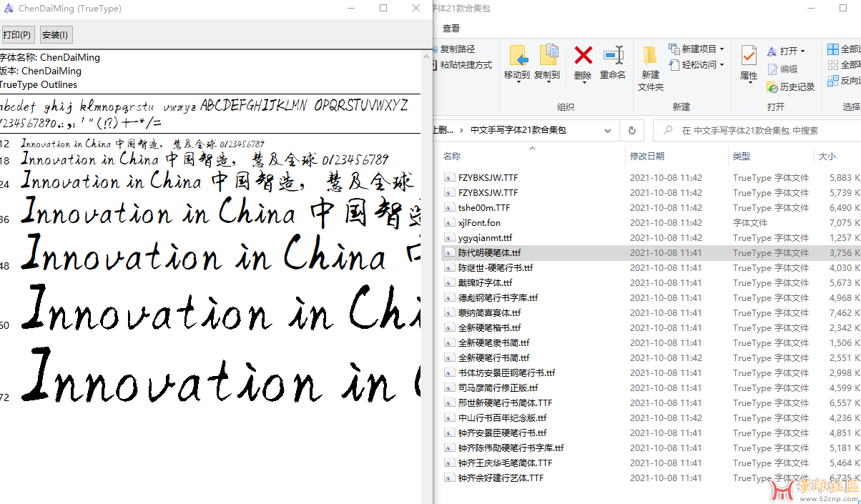This screenshot has width=861, height=504.
Task: Click the folder search input field
Action: click(x=758, y=131)
